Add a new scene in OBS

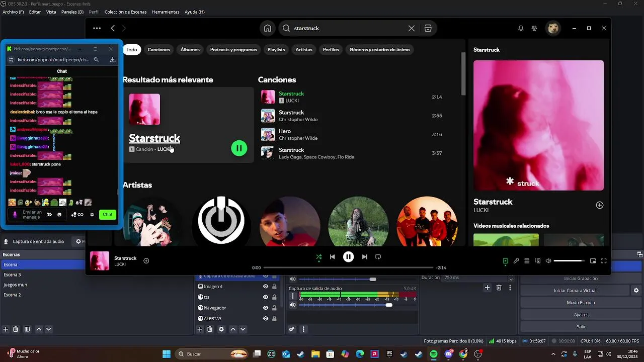pyautogui.click(x=6, y=329)
